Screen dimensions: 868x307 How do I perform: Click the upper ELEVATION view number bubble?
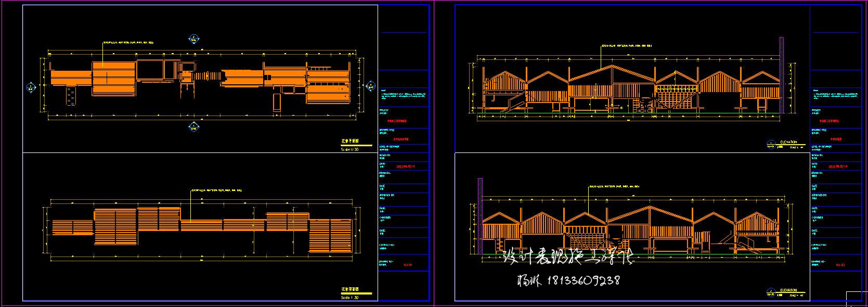coord(771,144)
